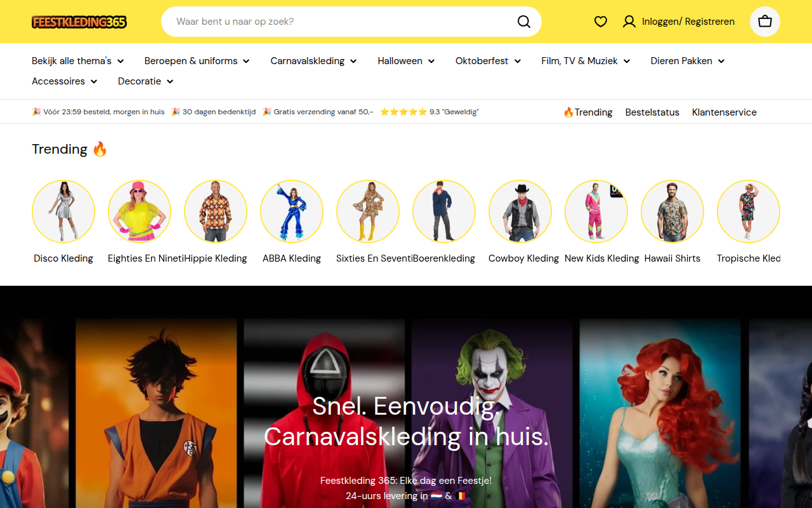Click '30 dagen bedenktijd' notice text
This screenshot has height=508, width=812.
click(213, 112)
